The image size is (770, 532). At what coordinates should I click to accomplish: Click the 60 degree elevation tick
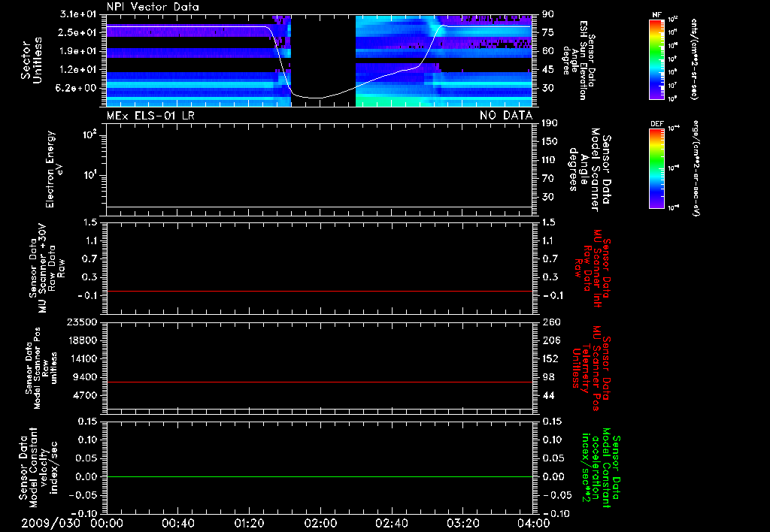(x=547, y=51)
